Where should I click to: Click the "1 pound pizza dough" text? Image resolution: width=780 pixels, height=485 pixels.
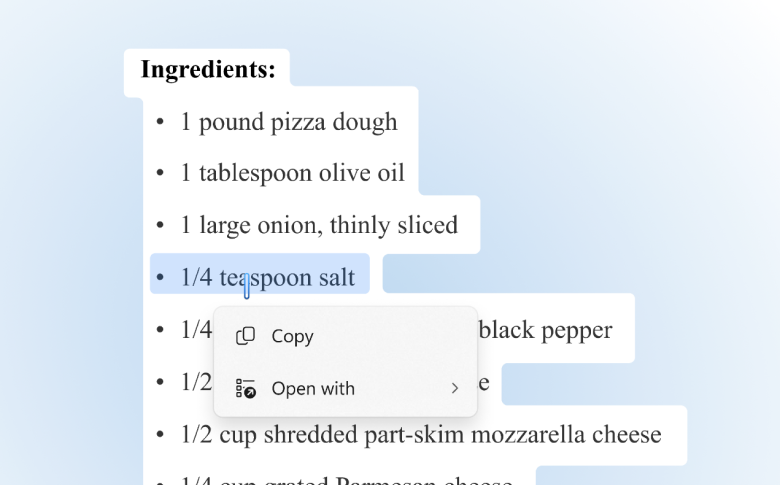click(x=288, y=122)
